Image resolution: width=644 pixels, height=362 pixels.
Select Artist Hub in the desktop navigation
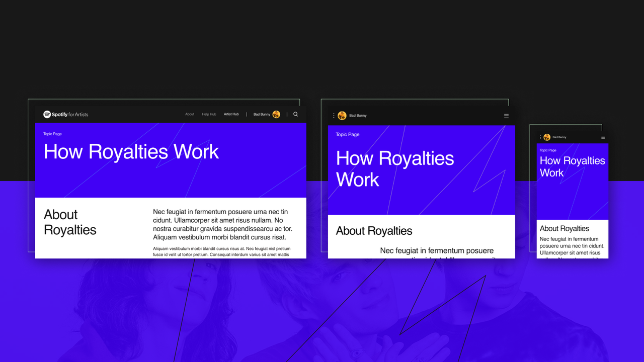coord(231,114)
